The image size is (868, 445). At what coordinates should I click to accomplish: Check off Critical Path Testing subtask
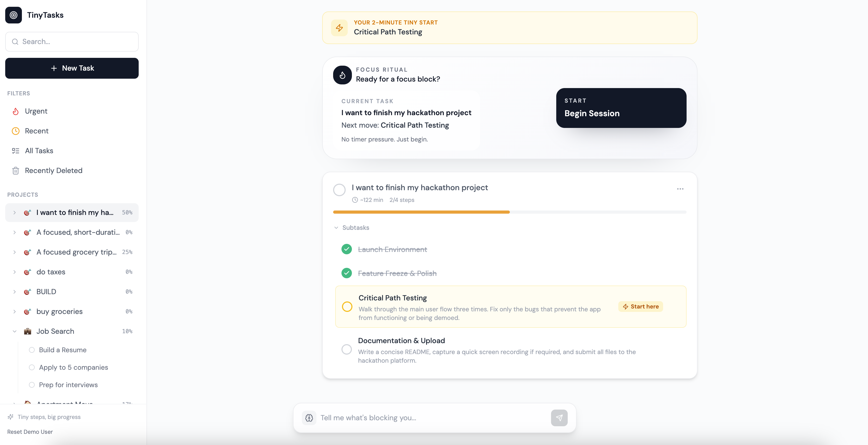click(x=347, y=307)
